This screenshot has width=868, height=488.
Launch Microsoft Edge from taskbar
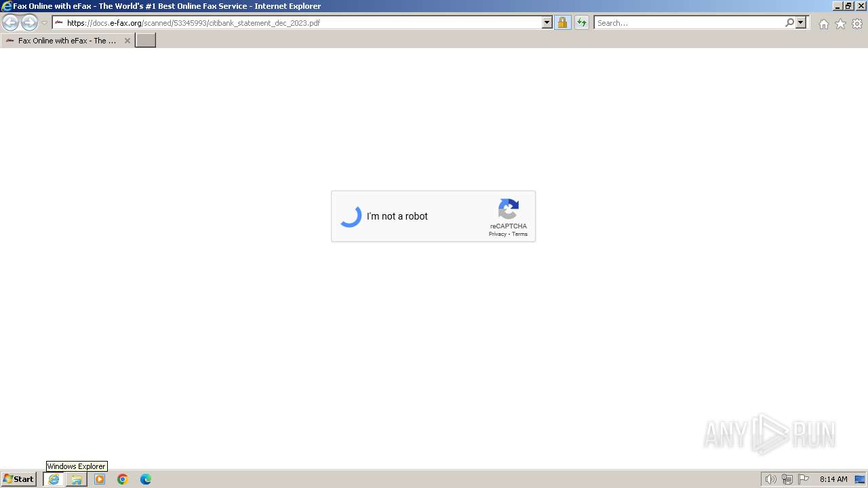[x=146, y=479]
